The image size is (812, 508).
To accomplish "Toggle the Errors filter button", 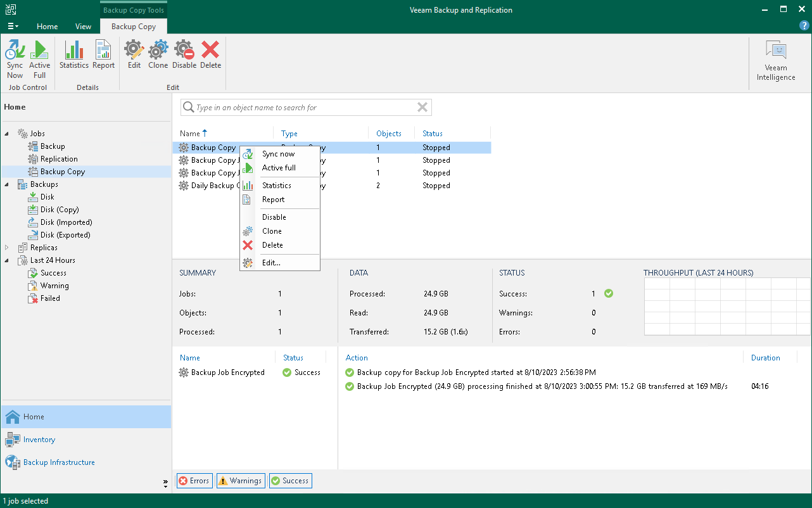I will (194, 481).
